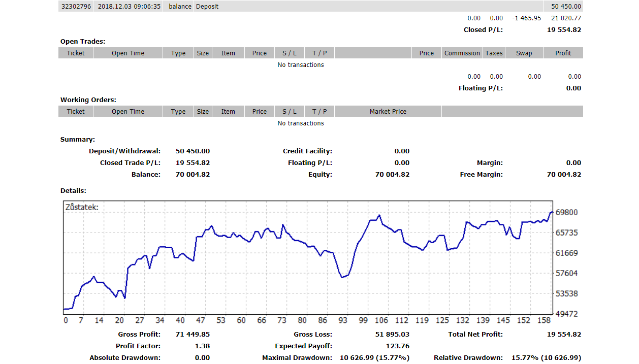Click the 'Deposit/Withdrawal:' label
Screen dimensions: 639x364
point(124,151)
